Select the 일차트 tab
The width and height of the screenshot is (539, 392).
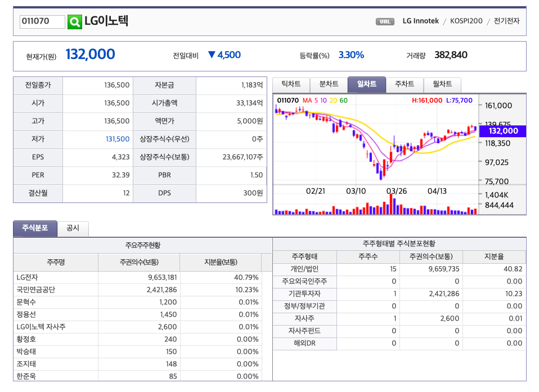pyautogui.click(x=366, y=84)
